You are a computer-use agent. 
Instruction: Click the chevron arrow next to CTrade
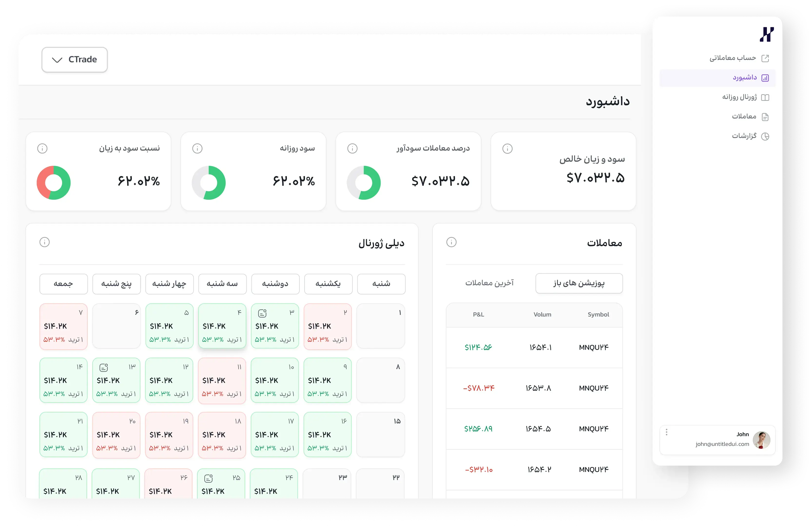click(x=57, y=60)
